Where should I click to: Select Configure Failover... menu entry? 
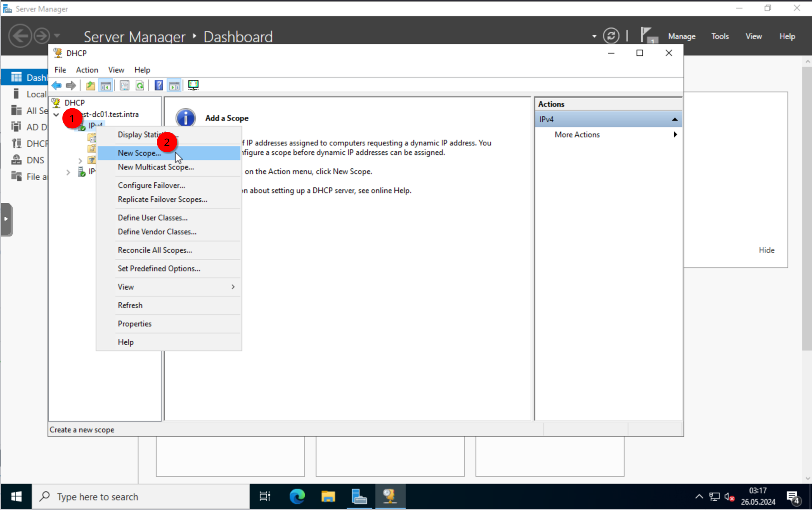[169, 185]
